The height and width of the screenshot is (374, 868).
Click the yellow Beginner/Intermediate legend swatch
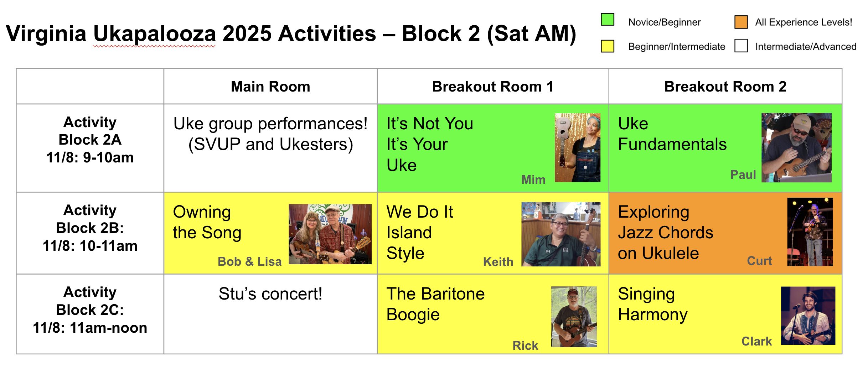click(607, 46)
